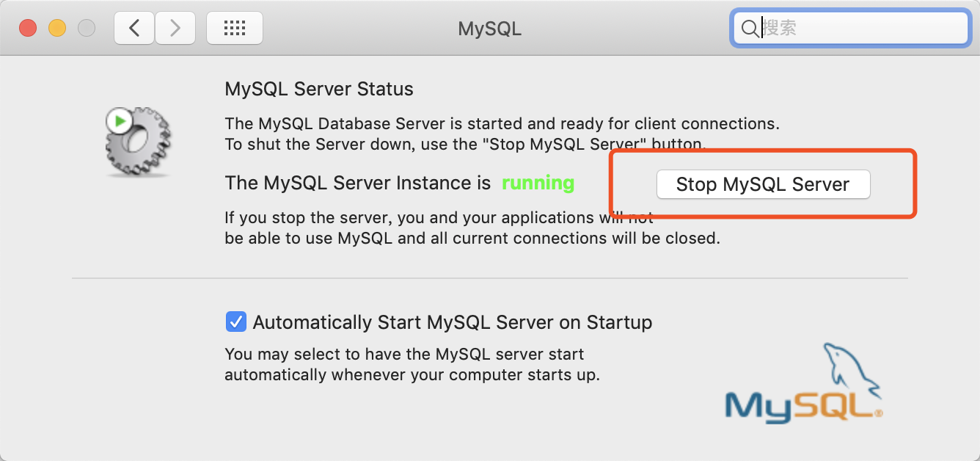Click the forward chevron navigation button
Image resolution: width=980 pixels, height=461 pixels.
tap(175, 29)
